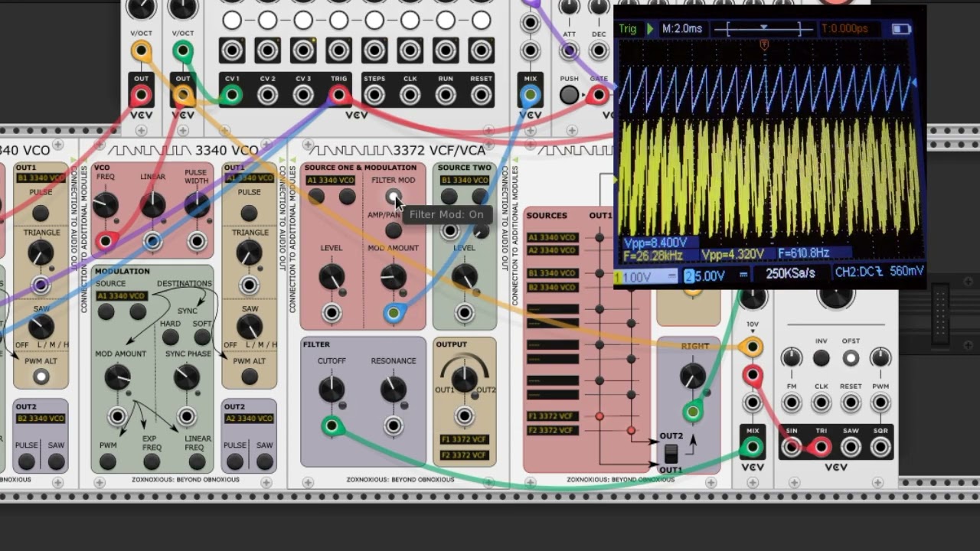Toggle the AMP/PAN button
980x551 pixels.
(x=393, y=230)
